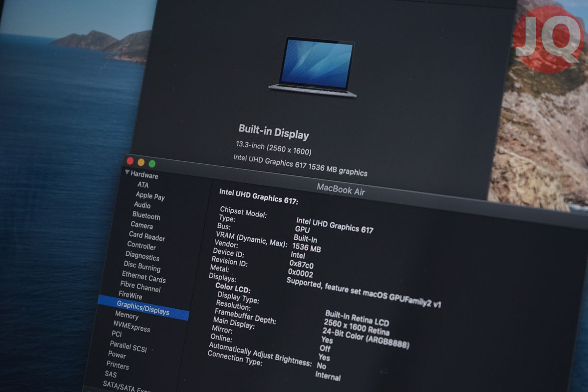The image size is (588, 392).
Task: Click the Built-In Retina LCD value
Action: tap(357, 319)
